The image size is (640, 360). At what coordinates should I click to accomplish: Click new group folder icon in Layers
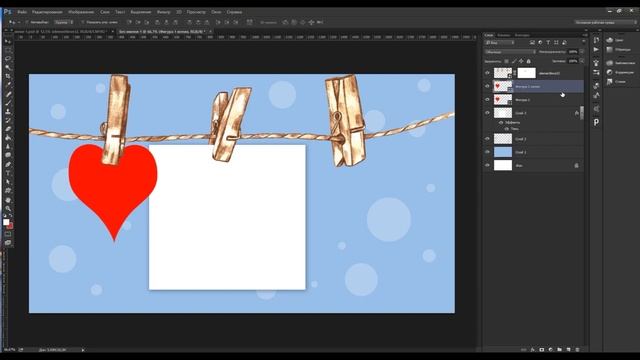[560, 350]
